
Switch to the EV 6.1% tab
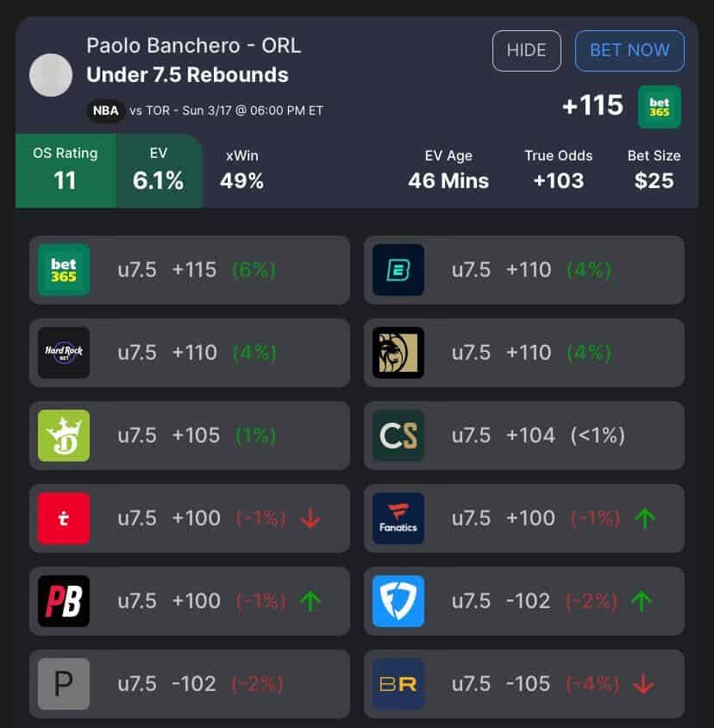(158, 169)
